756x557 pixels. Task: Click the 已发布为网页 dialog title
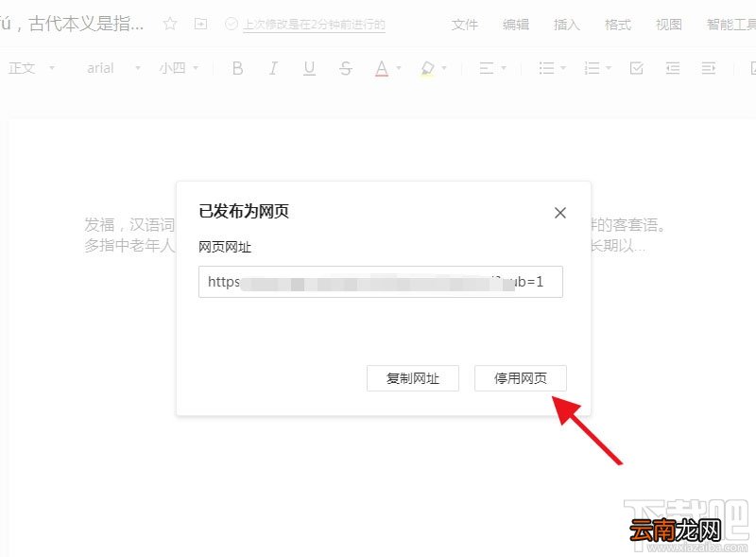click(244, 211)
